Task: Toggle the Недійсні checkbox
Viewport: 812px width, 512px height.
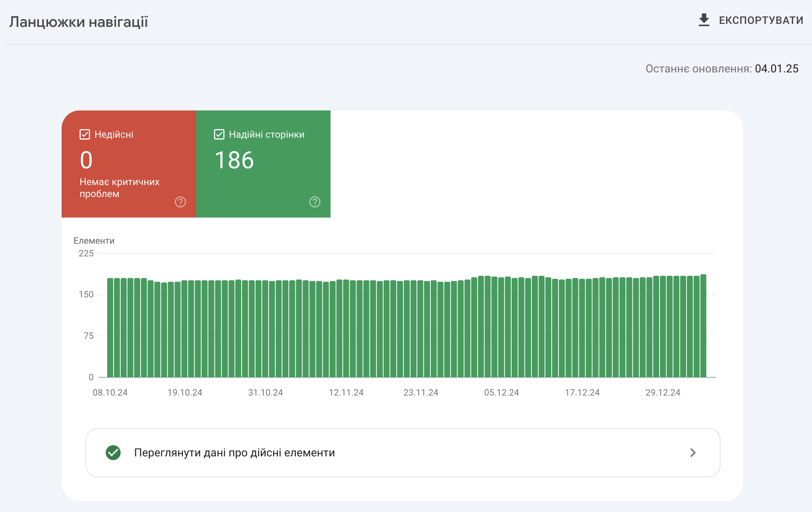Action: pyautogui.click(x=85, y=134)
